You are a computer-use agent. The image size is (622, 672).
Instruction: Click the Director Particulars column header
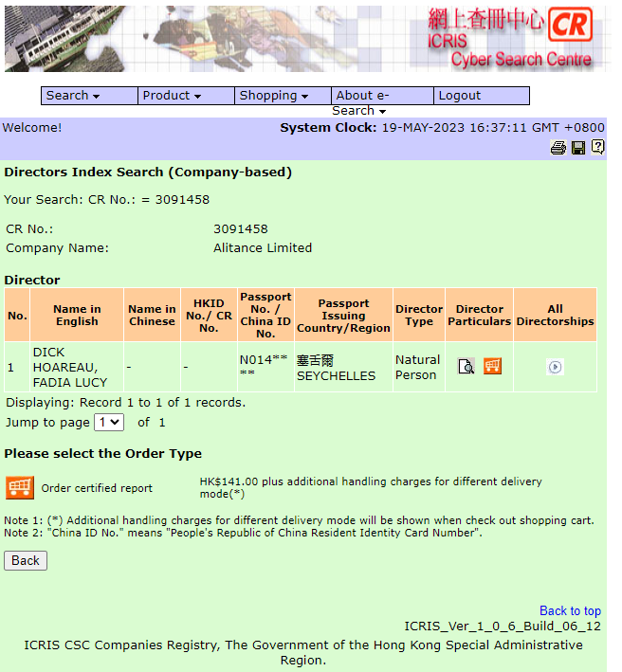[479, 315]
